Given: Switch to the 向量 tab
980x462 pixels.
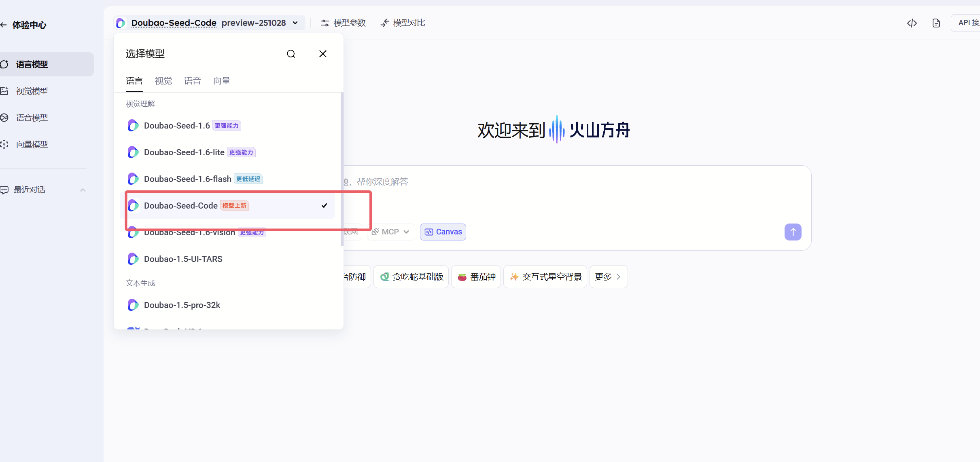Looking at the screenshot, I should (221, 81).
